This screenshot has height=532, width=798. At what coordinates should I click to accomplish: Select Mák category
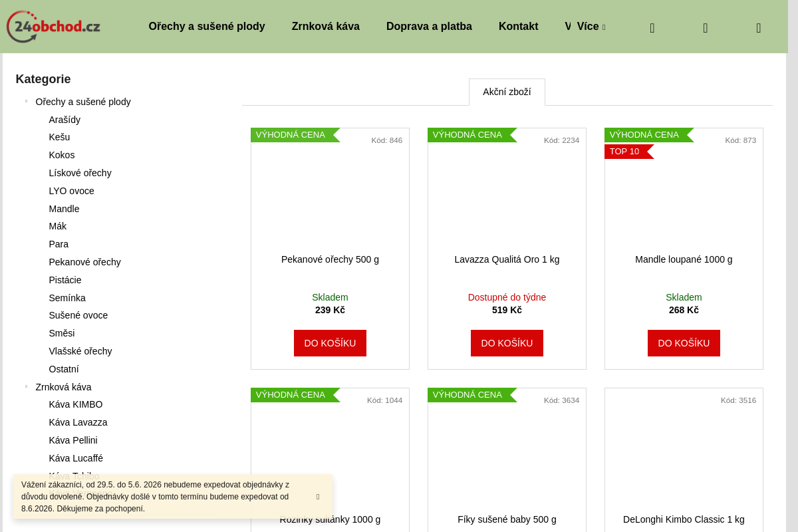[x=57, y=226]
